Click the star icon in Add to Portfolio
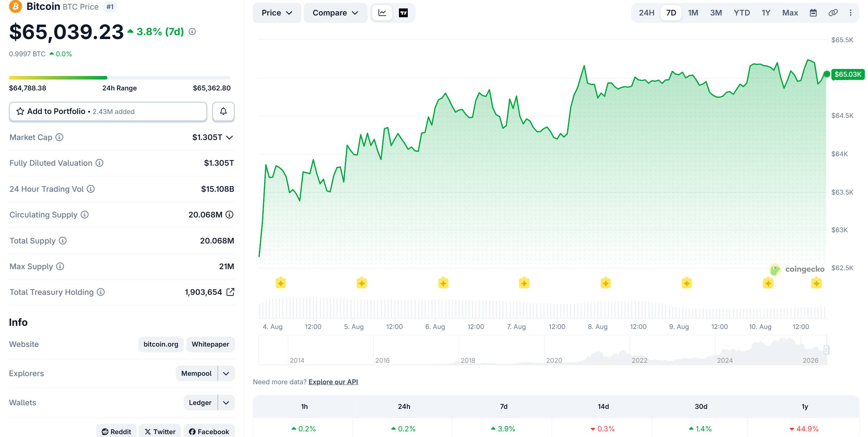Screen dimensions: 868x437 pyautogui.click(x=20, y=112)
